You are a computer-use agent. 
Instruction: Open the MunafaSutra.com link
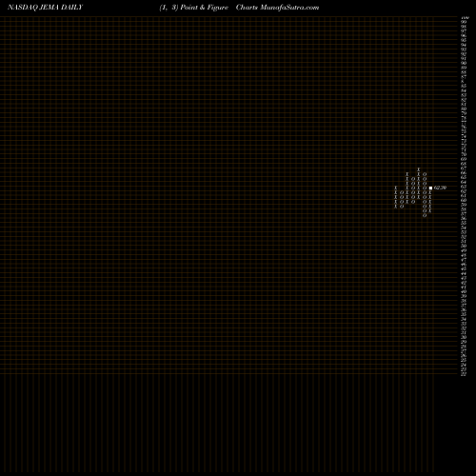tap(289, 8)
